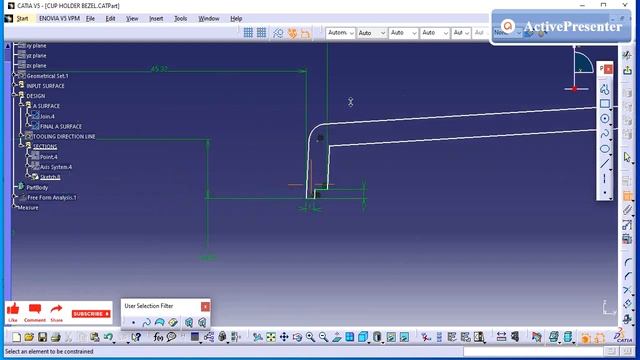Open the narrow 'Aut' dropdown

click(461, 33)
